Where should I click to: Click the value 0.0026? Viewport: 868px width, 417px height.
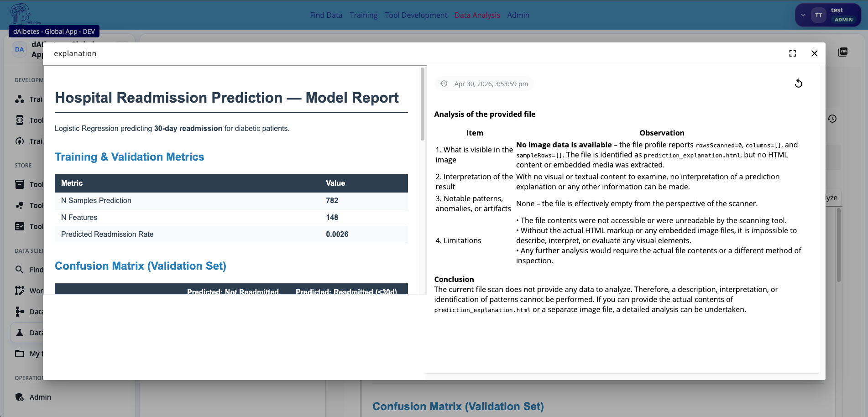click(x=337, y=234)
